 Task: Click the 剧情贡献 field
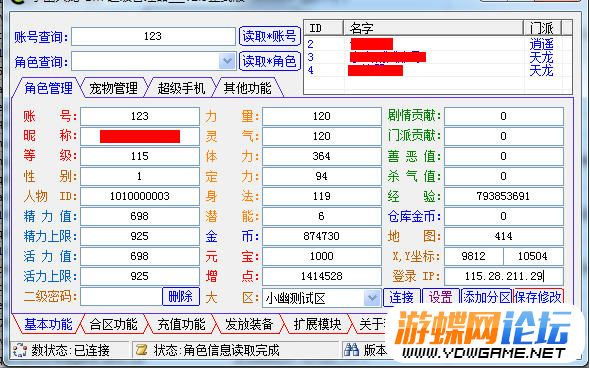504,116
